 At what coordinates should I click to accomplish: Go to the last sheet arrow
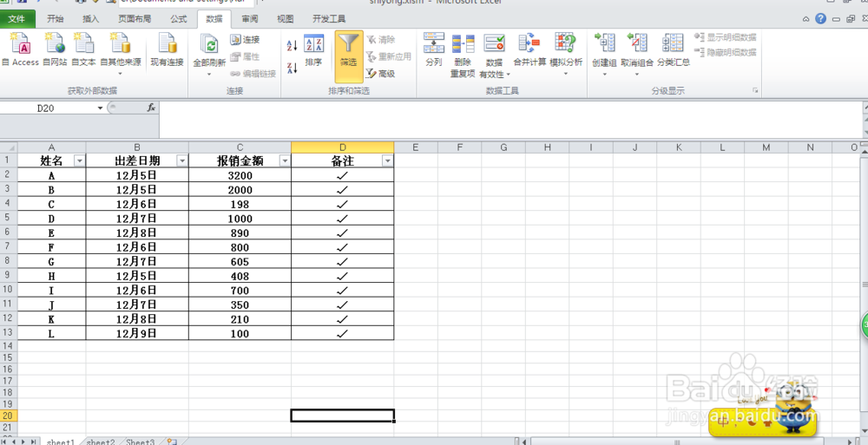34,442
